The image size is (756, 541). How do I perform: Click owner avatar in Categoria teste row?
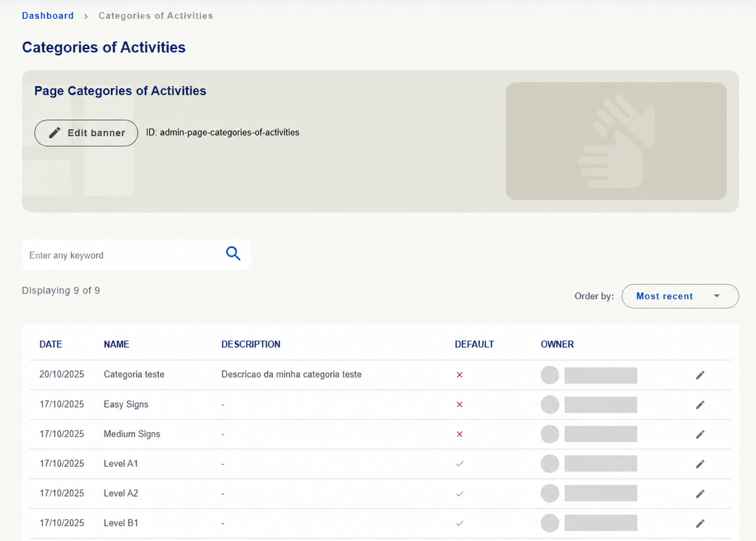[550, 375]
